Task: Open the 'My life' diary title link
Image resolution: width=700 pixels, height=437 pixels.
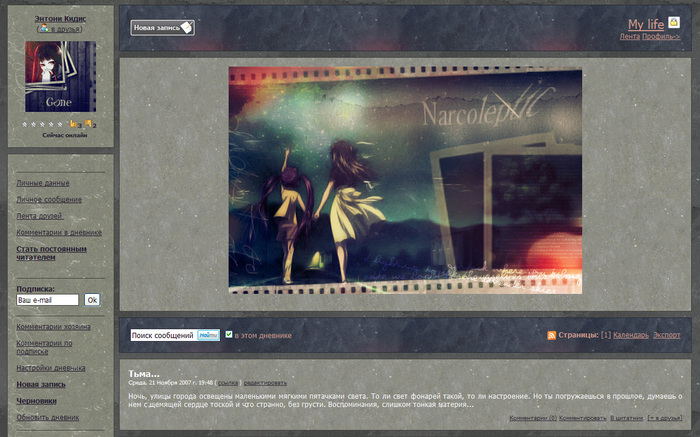Action: coord(646,24)
